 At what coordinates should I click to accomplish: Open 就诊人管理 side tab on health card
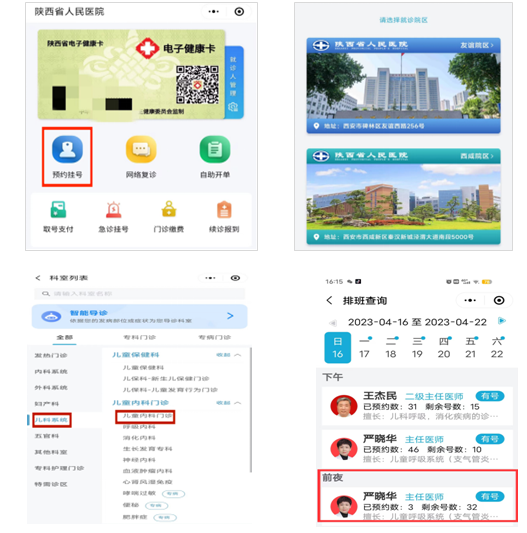[234, 82]
